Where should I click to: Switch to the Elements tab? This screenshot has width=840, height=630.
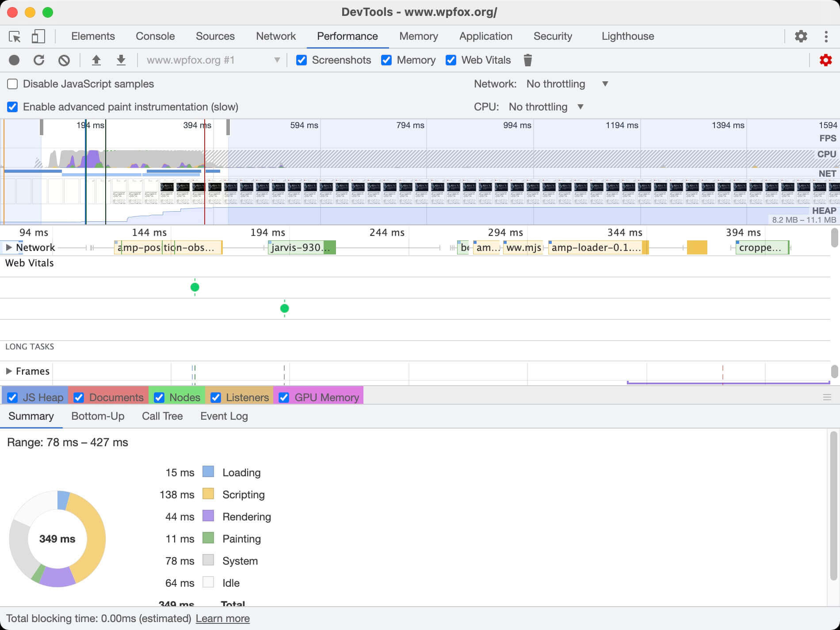click(93, 36)
